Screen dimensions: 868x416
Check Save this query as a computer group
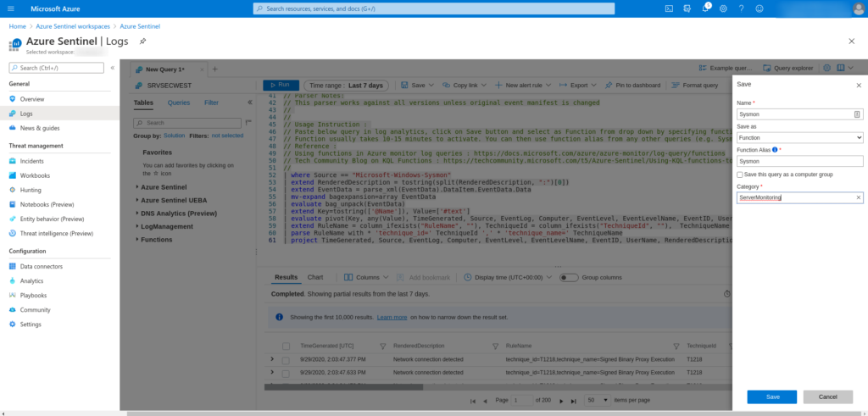coord(740,175)
